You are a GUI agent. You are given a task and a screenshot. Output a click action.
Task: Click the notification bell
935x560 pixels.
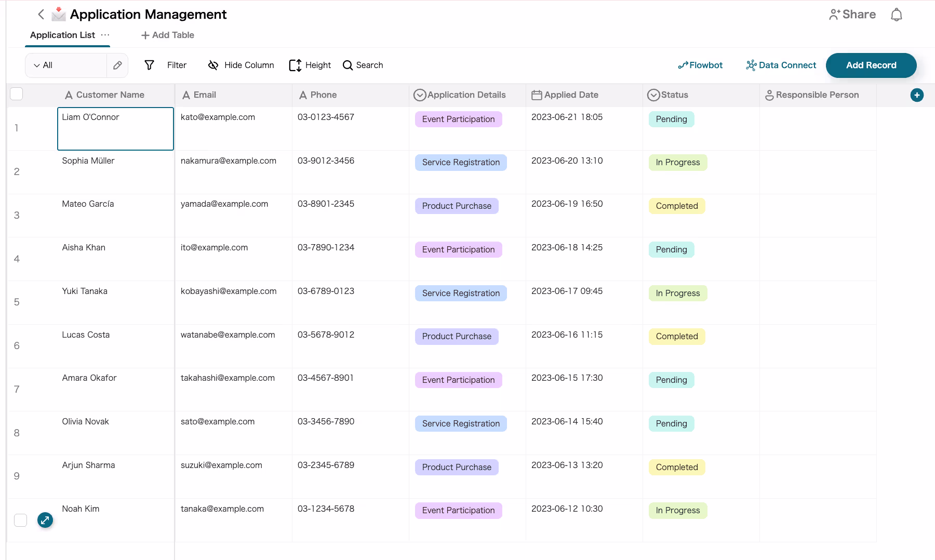coord(897,14)
